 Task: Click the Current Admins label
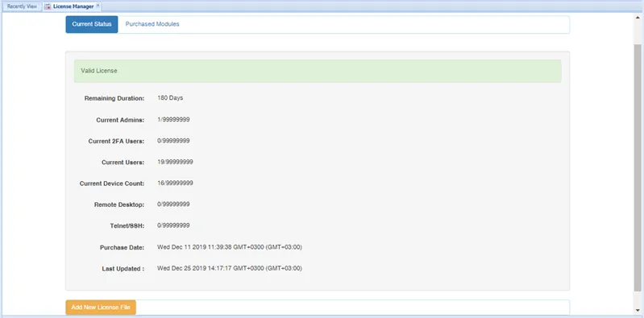point(120,120)
